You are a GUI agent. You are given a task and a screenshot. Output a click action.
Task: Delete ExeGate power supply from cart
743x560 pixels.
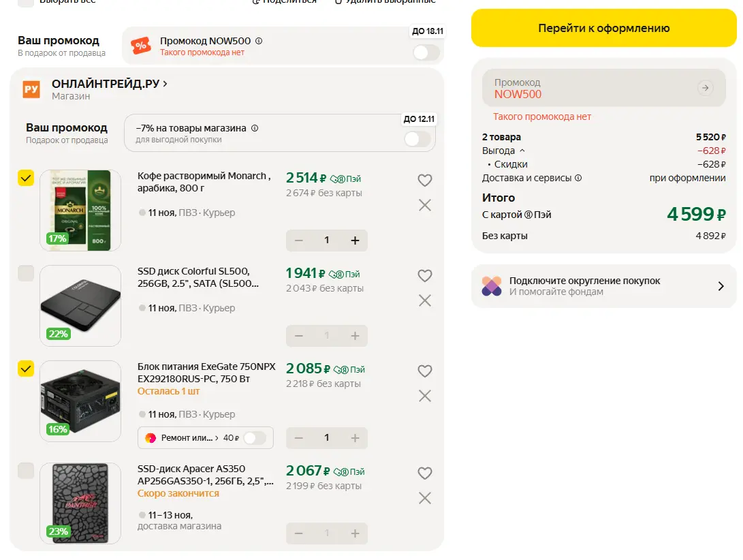425,396
